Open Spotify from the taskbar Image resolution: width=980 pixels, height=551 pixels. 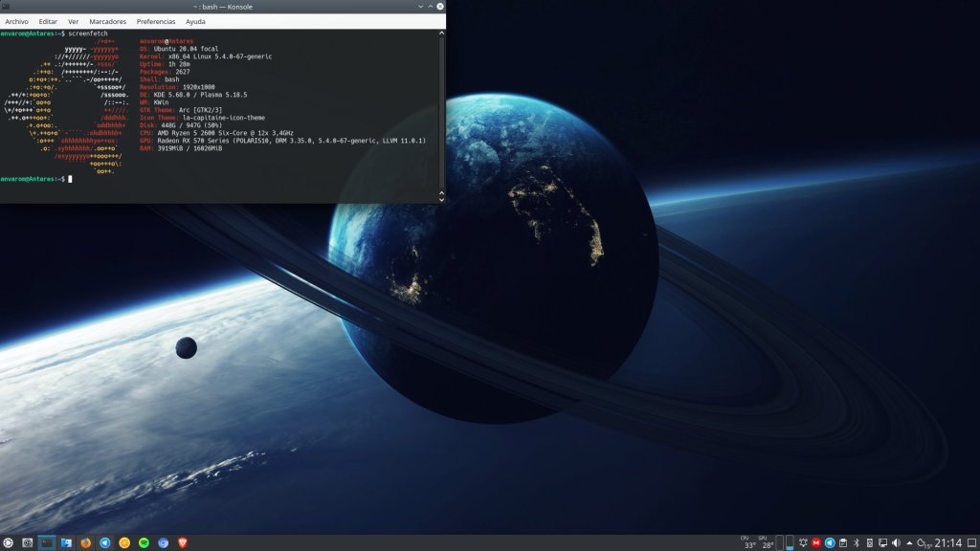point(145,542)
